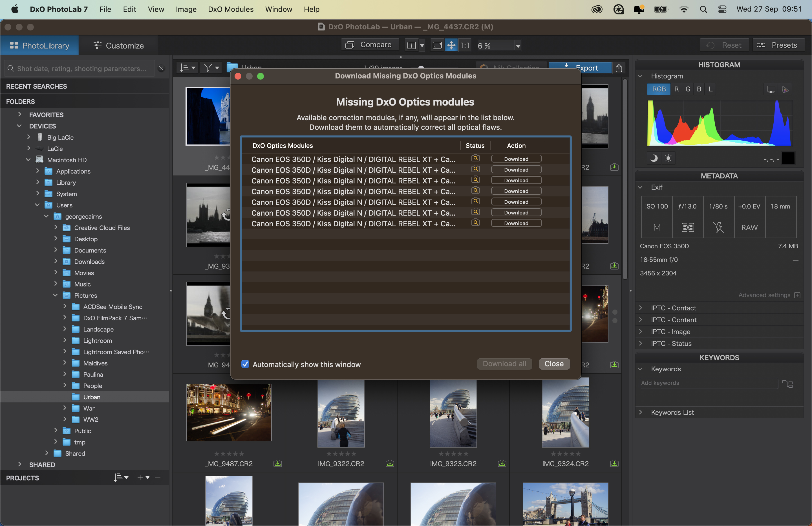Switch to the PhotoLibrary tab

pos(39,45)
